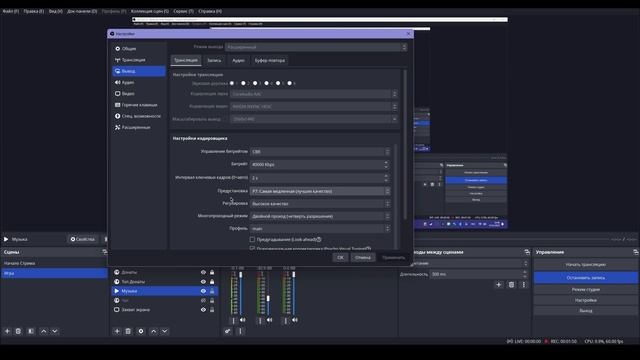Click the Режим студии button
The width and height of the screenshot is (640, 360).
(x=586, y=289)
